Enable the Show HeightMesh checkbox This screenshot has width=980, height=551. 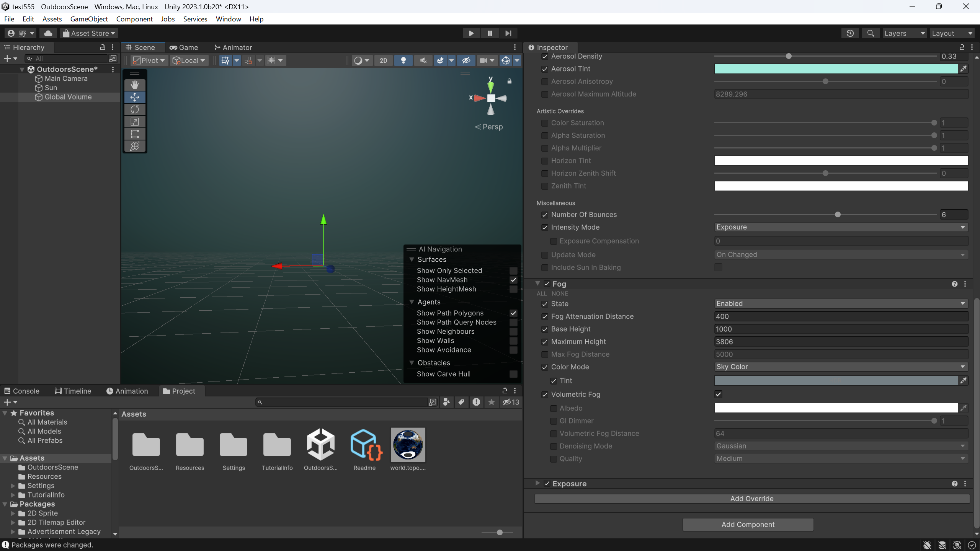(513, 289)
